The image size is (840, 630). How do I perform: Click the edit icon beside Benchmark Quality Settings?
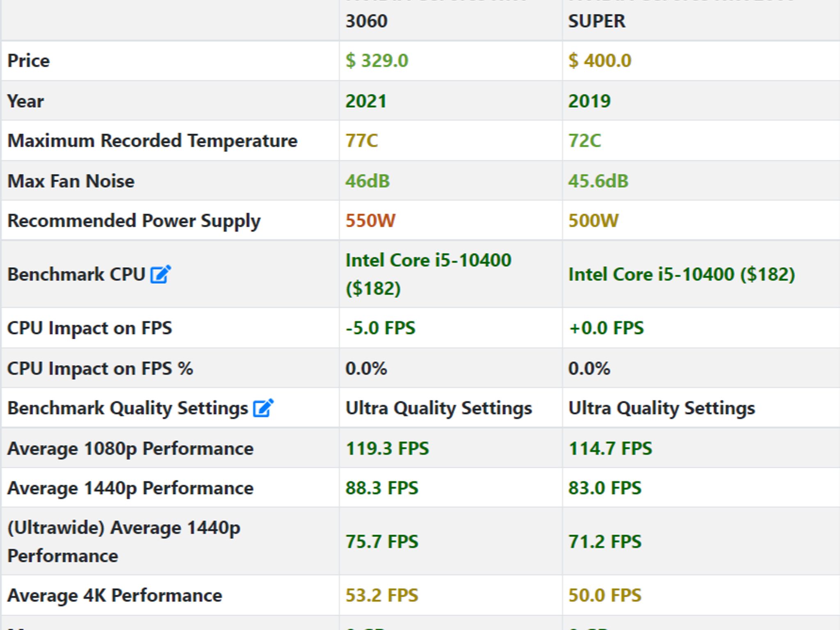pyautogui.click(x=263, y=408)
